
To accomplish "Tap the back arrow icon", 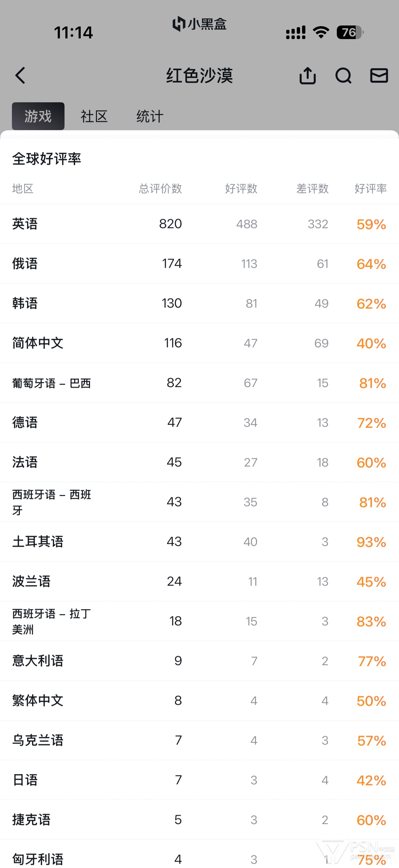I will pyautogui.click(x=21, y=75).
